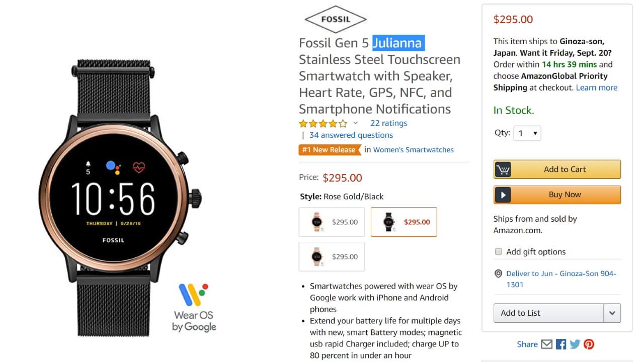
Task: Expand the Add to List arrow
Action: coord(612,313)
